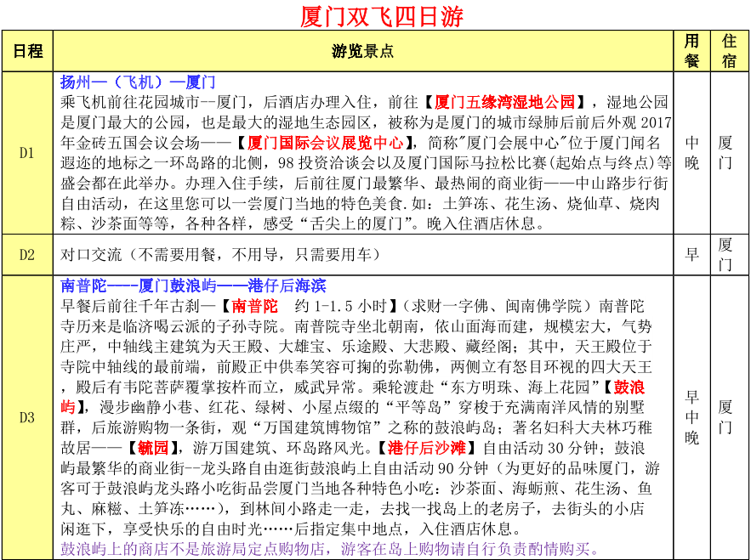The height and width of the screenshot is (560, 751).
Task: Click blue heading 南普陀—厦门鼓浪屿—港仔后海滨
Action: (193, 286)
